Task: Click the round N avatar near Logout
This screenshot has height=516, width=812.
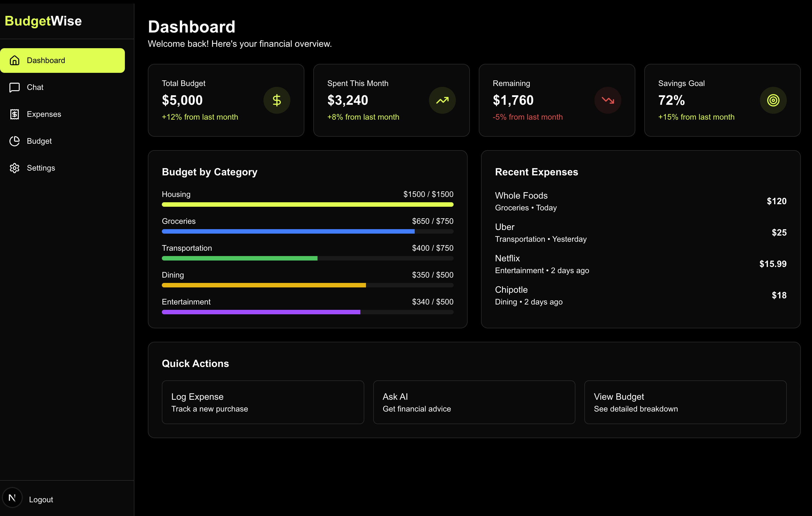Action: (12, 498)
